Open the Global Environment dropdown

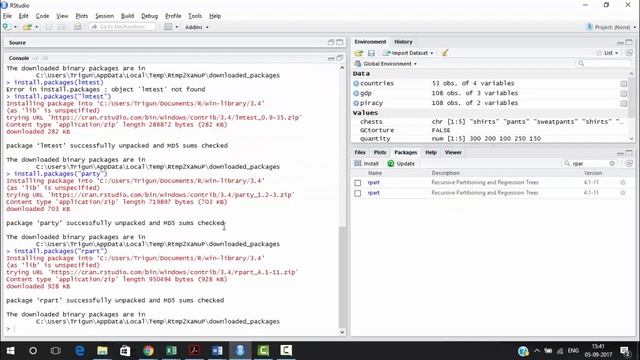click(x=386, y=64)
